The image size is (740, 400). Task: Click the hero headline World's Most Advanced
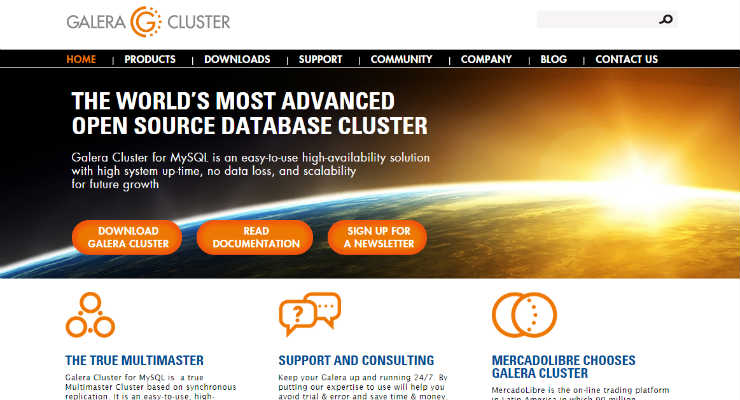[250, 113]
